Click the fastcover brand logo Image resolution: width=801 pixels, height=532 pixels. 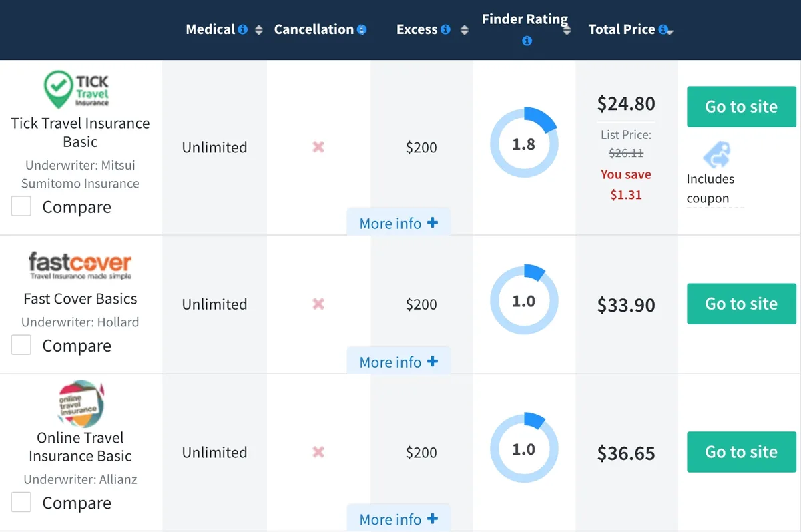click(x=79, y=263)
